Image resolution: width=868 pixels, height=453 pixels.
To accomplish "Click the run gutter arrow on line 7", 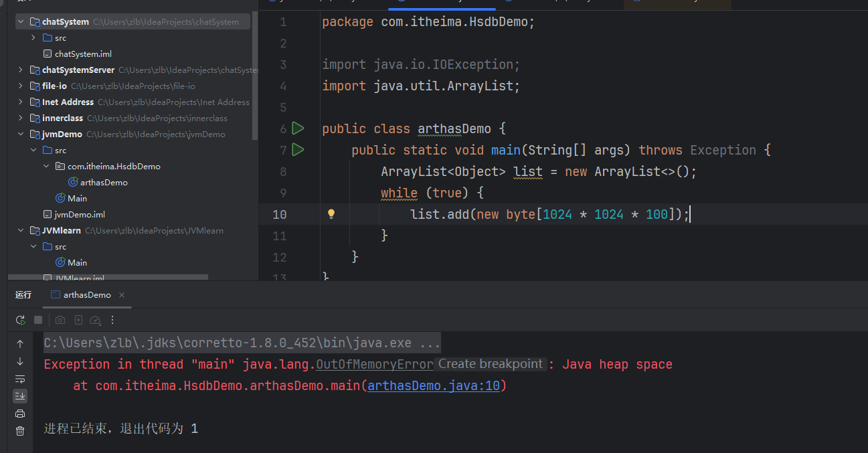I will [298, 149].
